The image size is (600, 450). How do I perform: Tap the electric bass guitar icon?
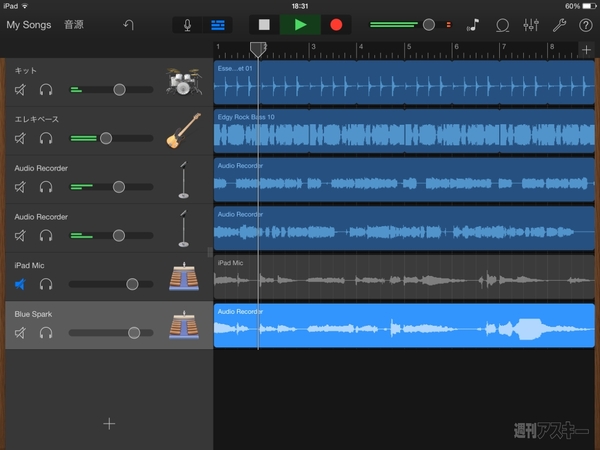click(183, 130)
